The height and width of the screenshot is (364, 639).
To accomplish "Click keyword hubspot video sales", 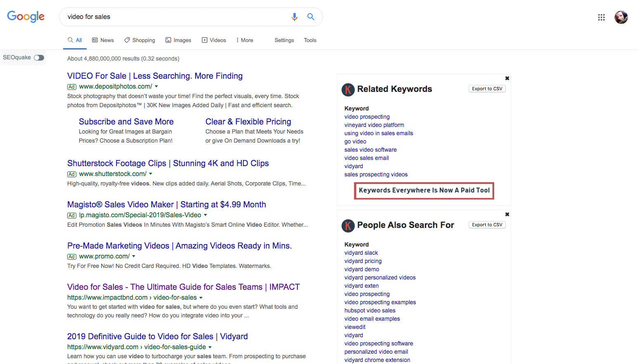I will point(370,310).
